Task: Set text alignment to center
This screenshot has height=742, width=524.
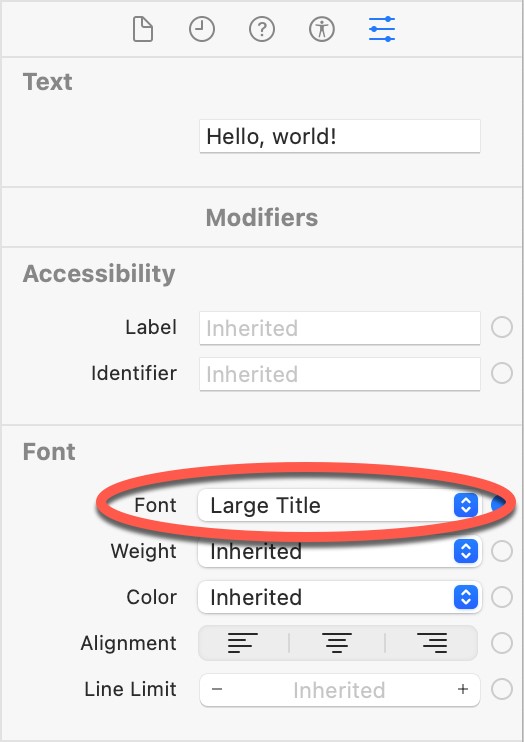Action: pyautogui.click(x=337, y=643)
